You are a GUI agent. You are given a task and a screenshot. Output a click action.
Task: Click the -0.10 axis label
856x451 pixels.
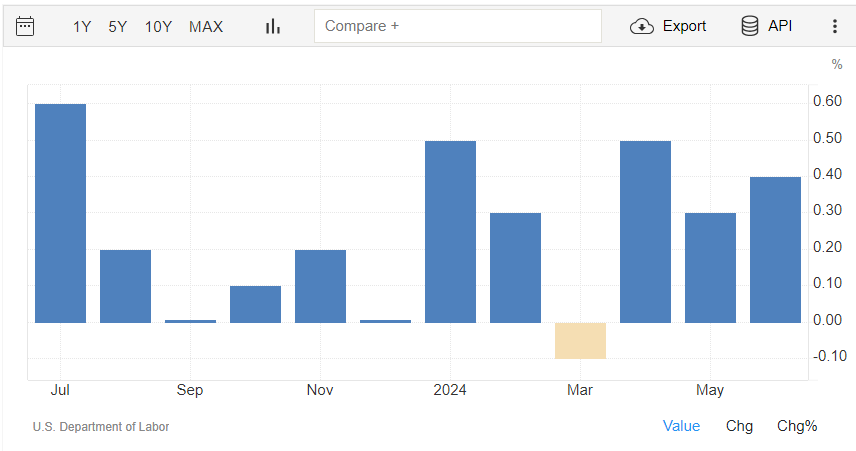(x=830, y=356)
